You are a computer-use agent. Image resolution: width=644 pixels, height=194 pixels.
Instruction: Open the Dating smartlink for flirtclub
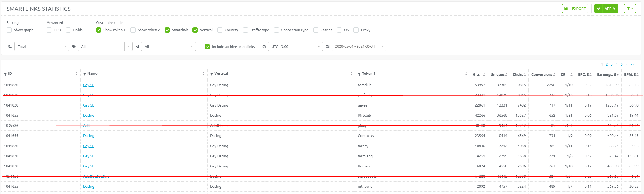[x=89, y=115]
